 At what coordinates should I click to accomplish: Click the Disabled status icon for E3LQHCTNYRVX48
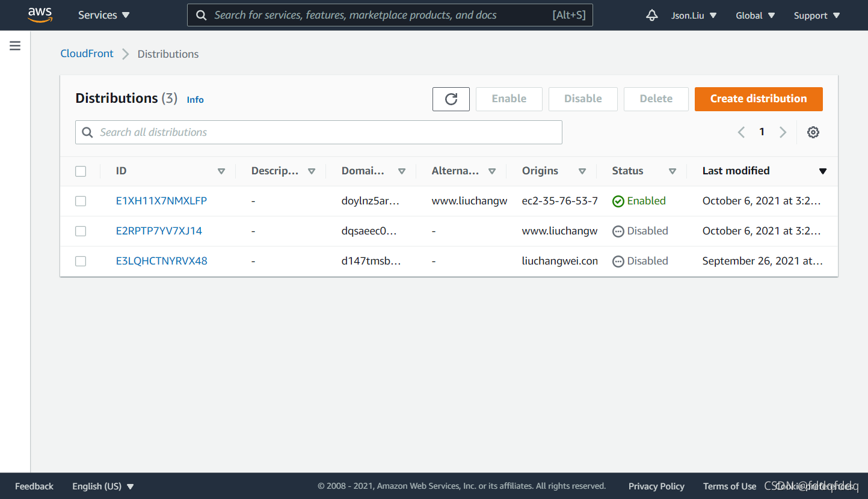[618, 262]
